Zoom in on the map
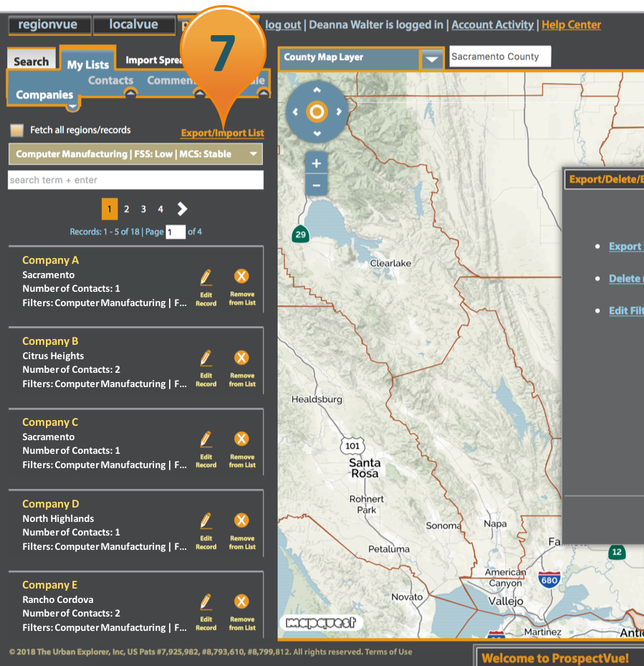The image size is (644, 666). point(316,163)
